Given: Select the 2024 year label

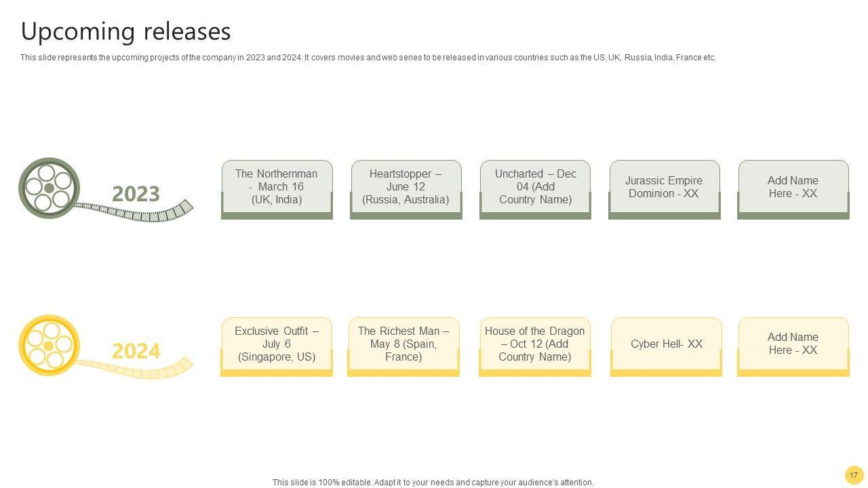Looking at the screenshot, I should pos(136,351).
